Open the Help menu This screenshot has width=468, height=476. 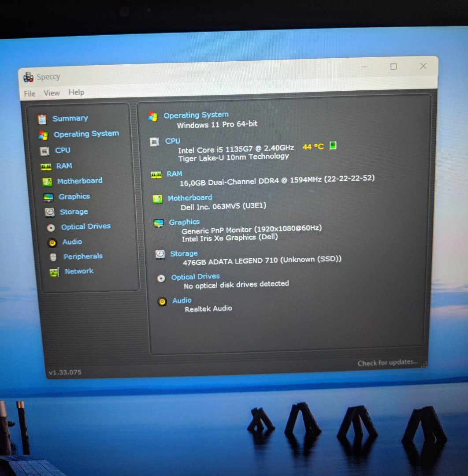(x=77, y=92)
